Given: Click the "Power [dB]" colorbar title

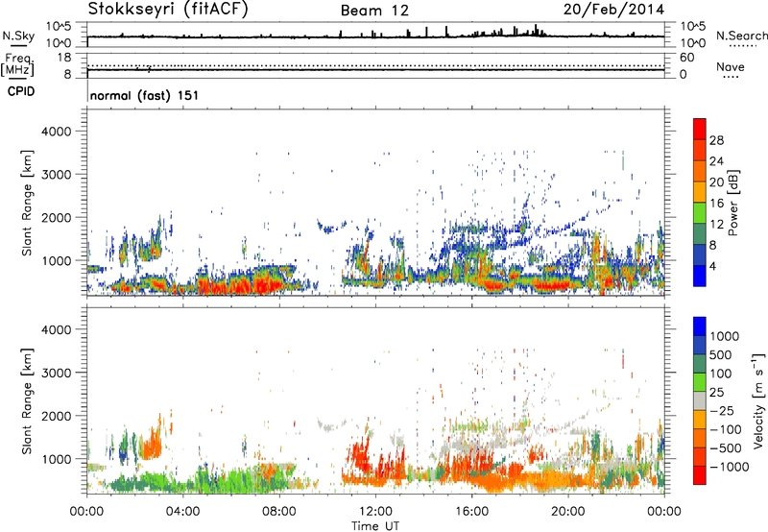Looking at the screenshot, I should click(x=733, y=204).
